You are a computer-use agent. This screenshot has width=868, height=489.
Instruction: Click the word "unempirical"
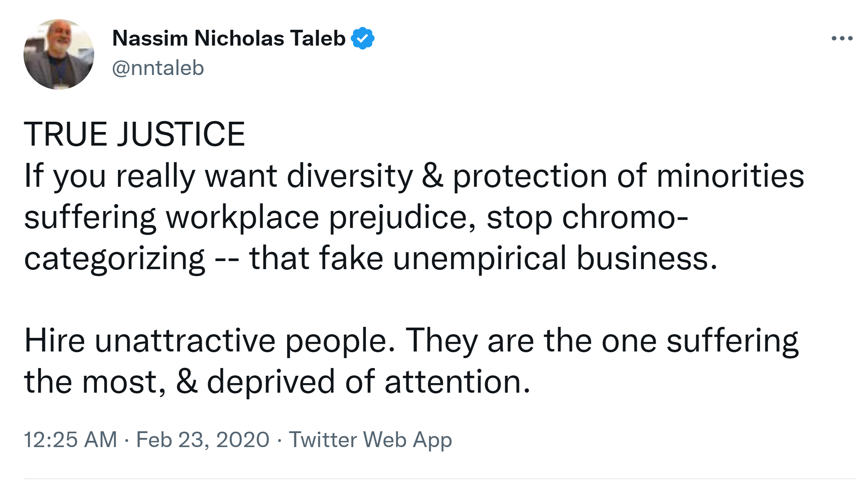(480, 259)
